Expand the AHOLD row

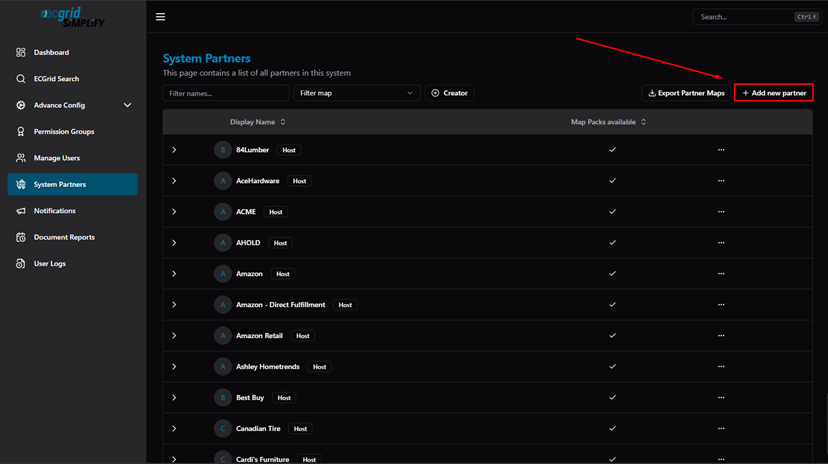[174, 243]
